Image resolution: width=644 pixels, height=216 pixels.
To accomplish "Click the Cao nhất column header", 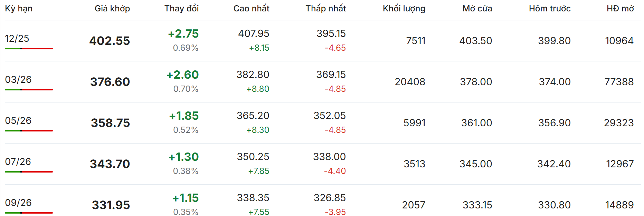I will coord(251,9).
